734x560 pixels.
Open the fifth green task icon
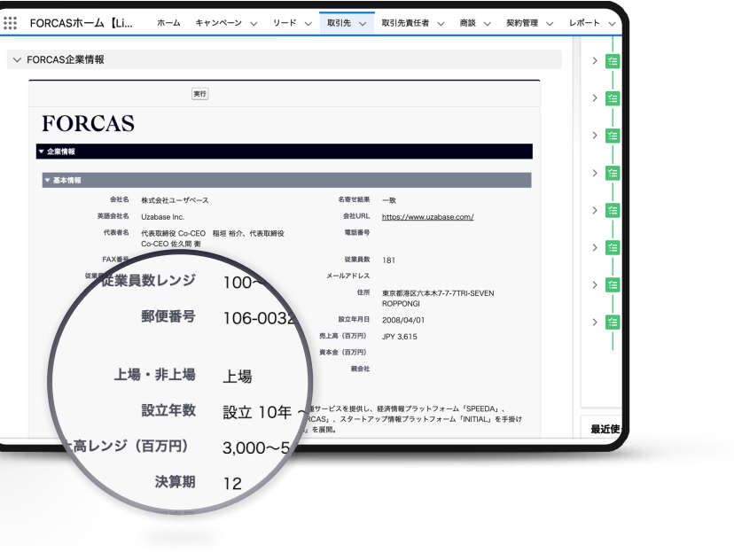click(x=613, y=210)
